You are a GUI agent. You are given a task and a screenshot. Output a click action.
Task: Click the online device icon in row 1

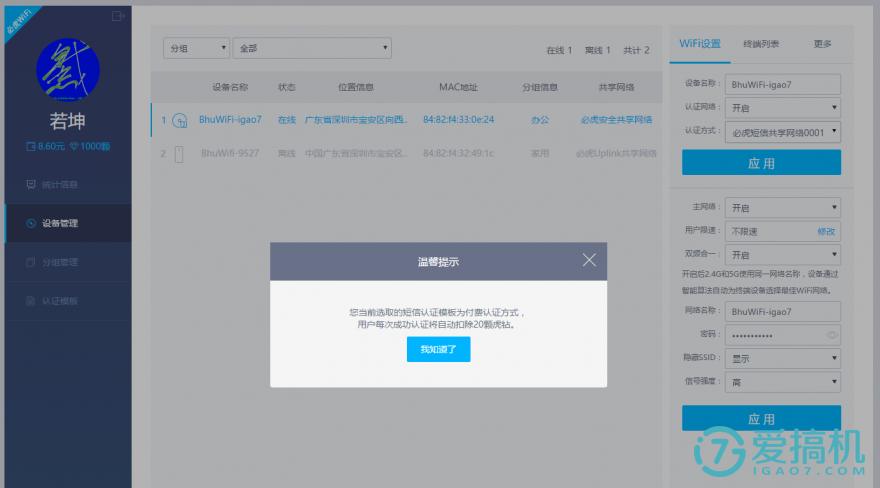[180, 120]
